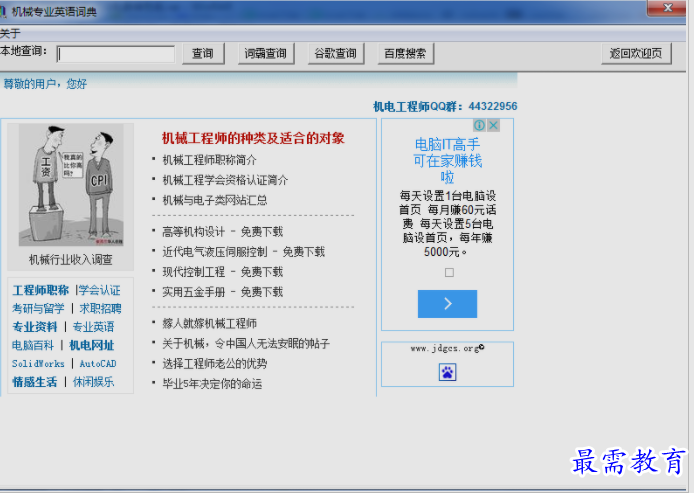Open 关于机械,令中国人无法安眠的帖子 link
694x493 pixels.
246,343
